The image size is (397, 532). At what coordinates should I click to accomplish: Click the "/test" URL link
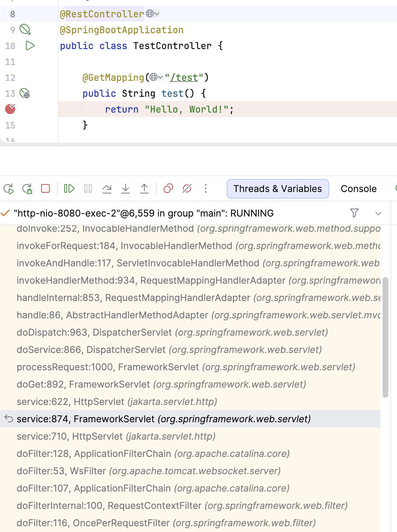click(x=184, y=78)
